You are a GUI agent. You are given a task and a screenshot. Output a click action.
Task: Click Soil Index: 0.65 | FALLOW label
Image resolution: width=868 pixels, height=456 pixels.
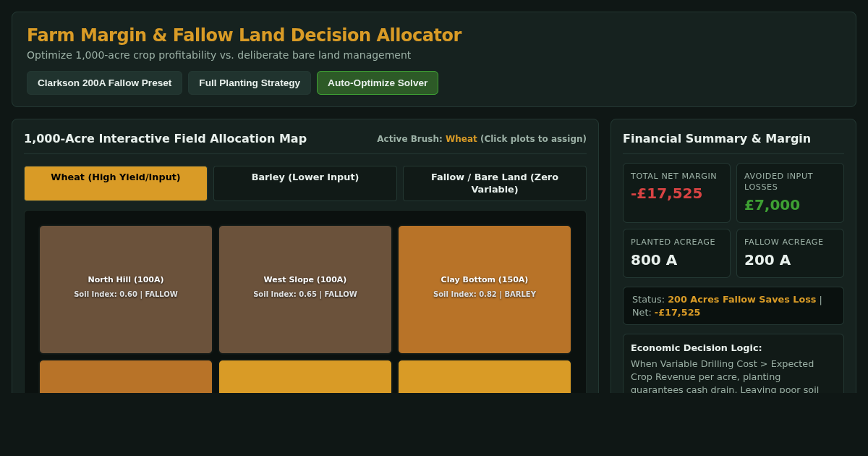(305, 295)
